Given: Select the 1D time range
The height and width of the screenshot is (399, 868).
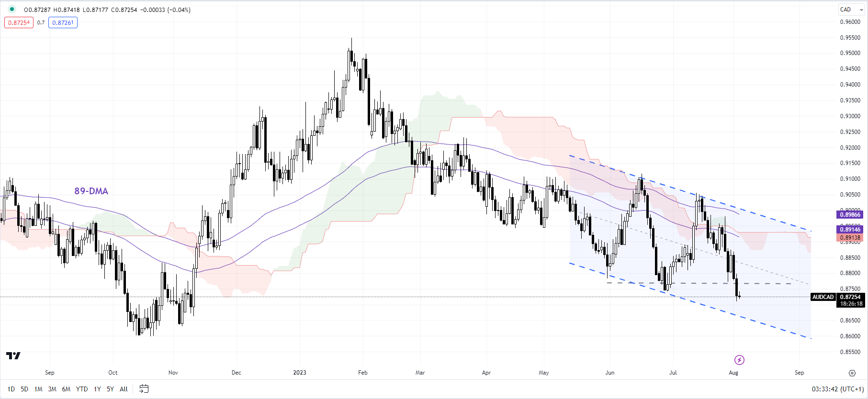Looking at the screenshot, I should tap(11, 389).
